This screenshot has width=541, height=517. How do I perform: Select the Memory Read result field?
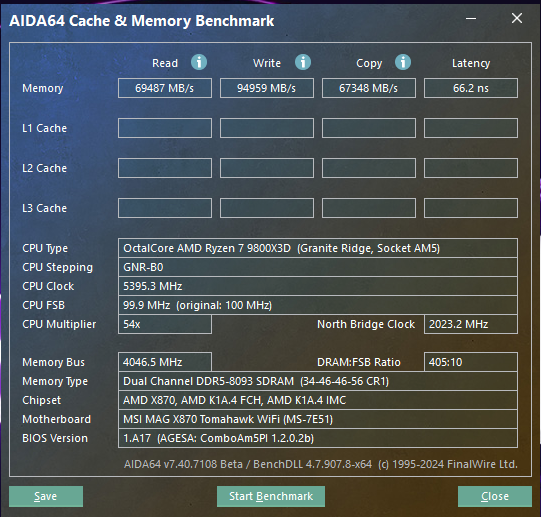pos(165,88)
